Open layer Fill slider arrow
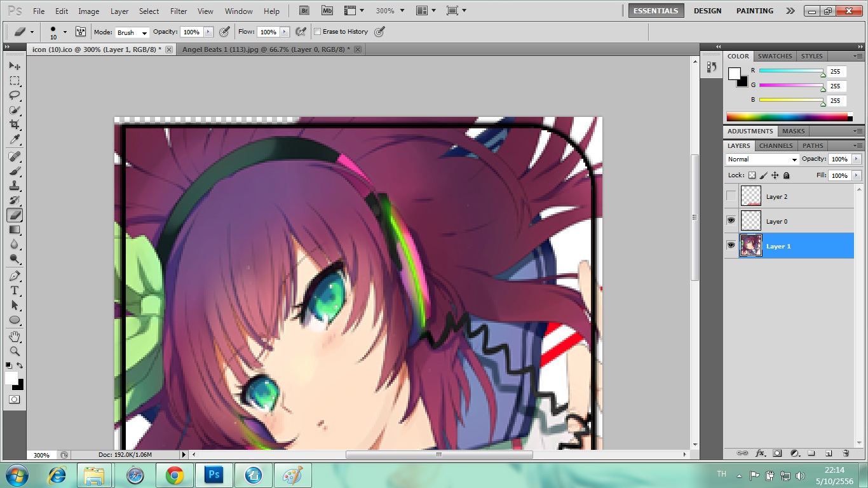The width and height of the screenshot is (868, 488). [857, 175]
